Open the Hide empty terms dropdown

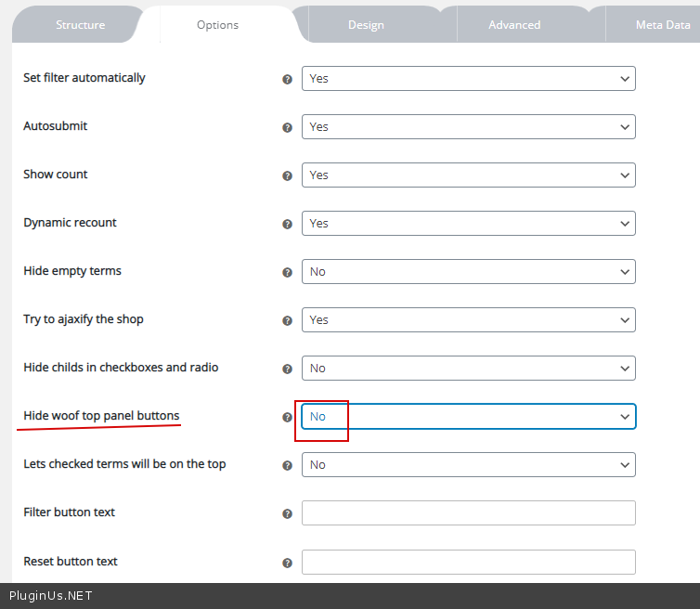[468, 272]
